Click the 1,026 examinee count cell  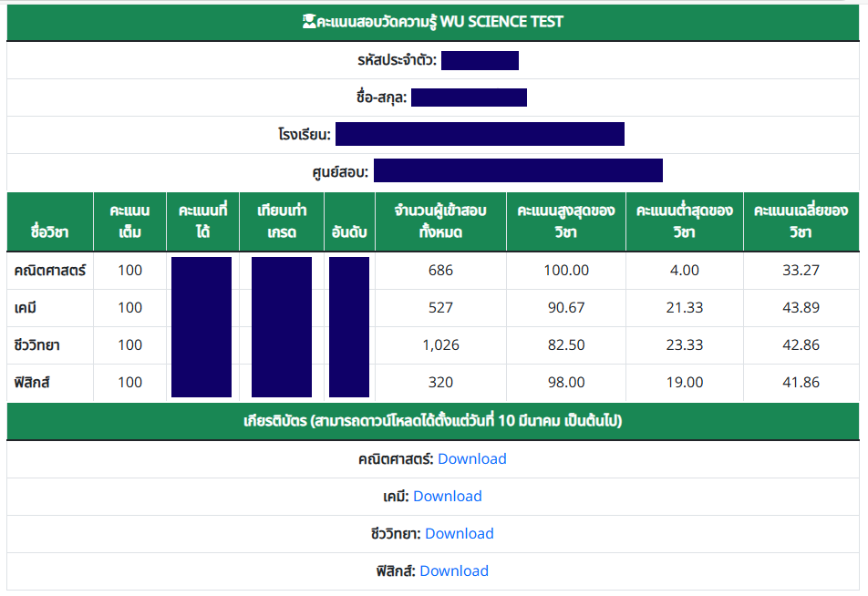(440, 345)
